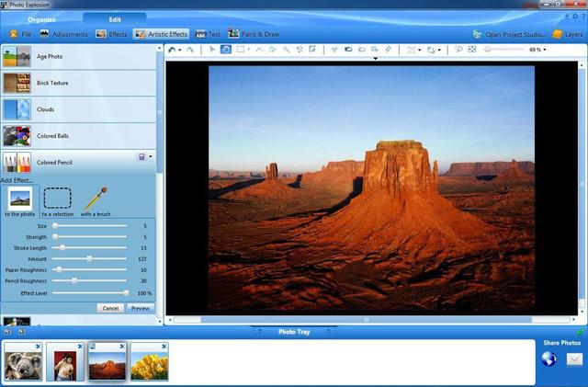The image size is (588, 387).
Task: Select the pointer arrow tool
Action: (x=212, y=49)
